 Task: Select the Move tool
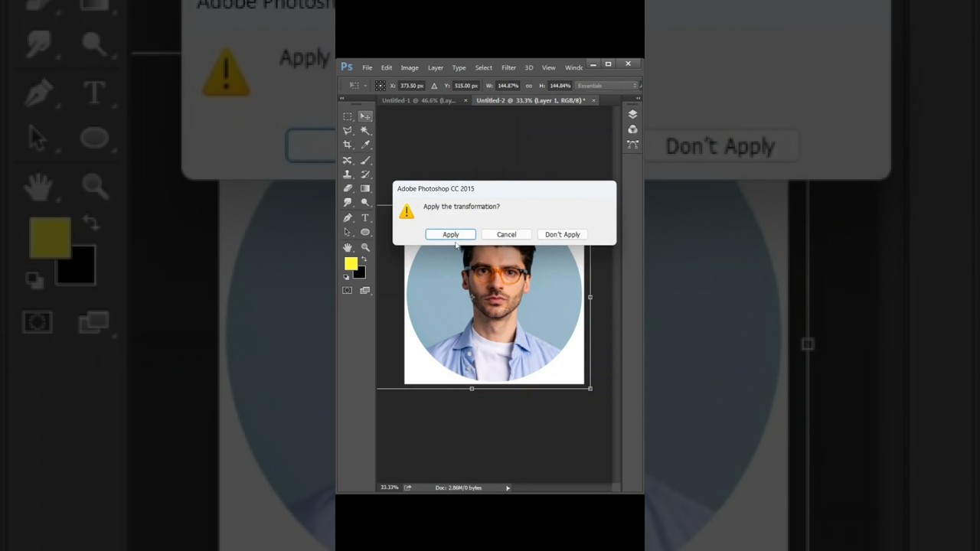pos(365,116)
